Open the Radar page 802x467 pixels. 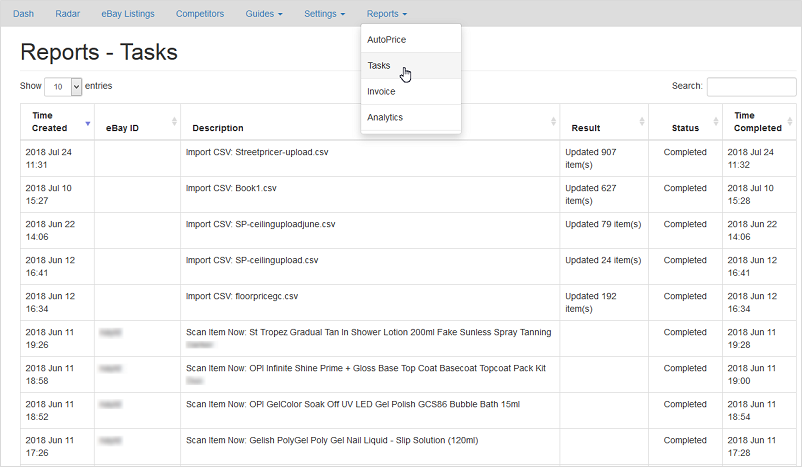67,14
